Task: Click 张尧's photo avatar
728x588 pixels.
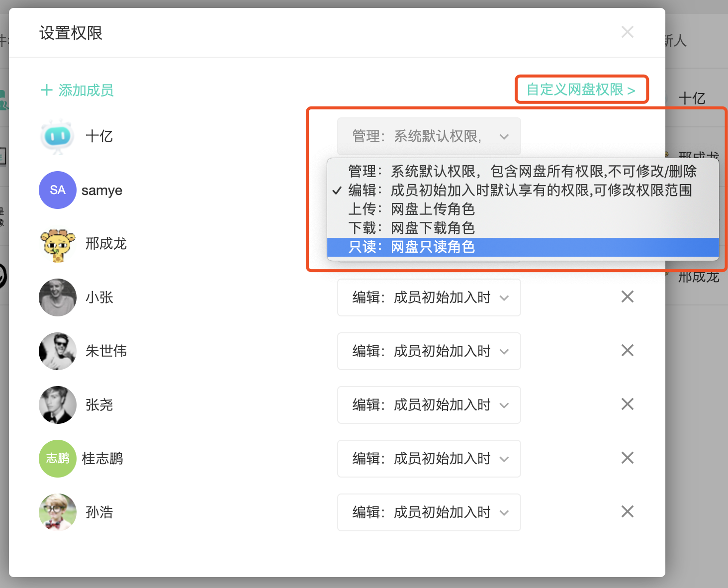Action: click(58, 405)
